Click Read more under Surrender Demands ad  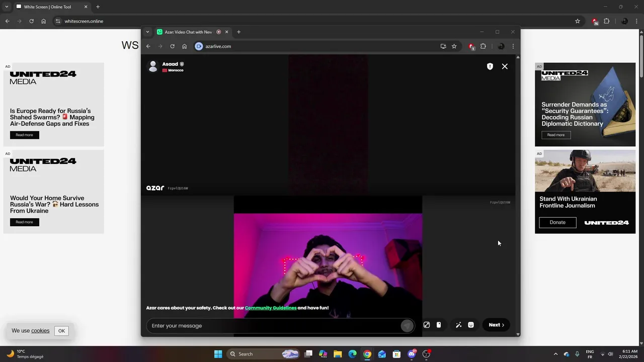[555, 135]
